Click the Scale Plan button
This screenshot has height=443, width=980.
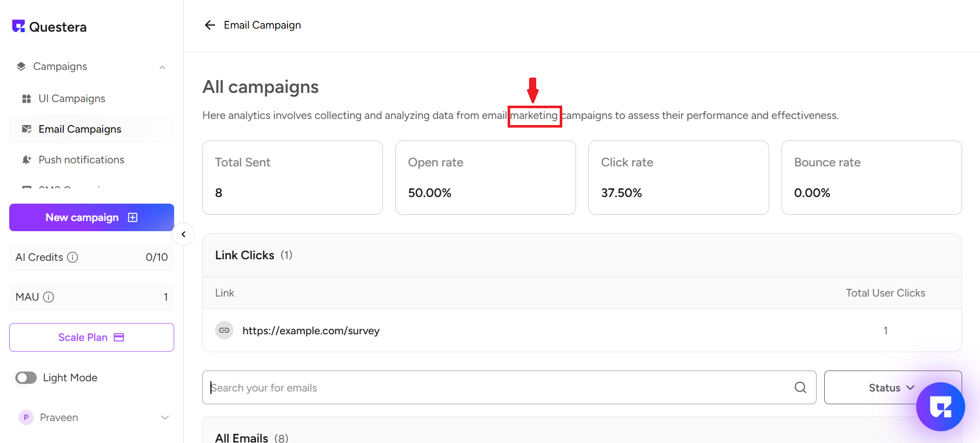(x=91, y=337)
